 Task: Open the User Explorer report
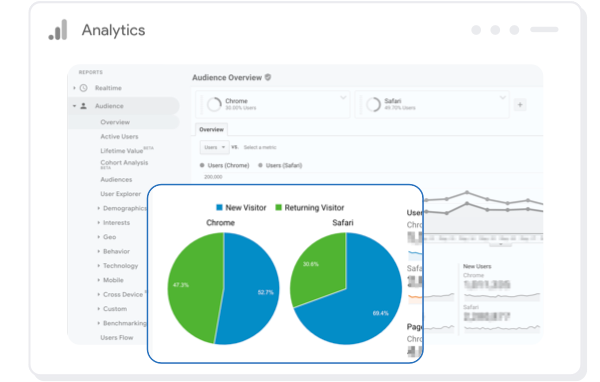pyautogui.click(x=121, y=194)
